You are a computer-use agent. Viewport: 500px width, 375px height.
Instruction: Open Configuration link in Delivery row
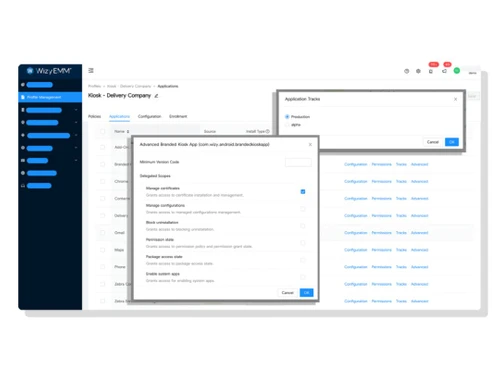(x=356, y=216)
